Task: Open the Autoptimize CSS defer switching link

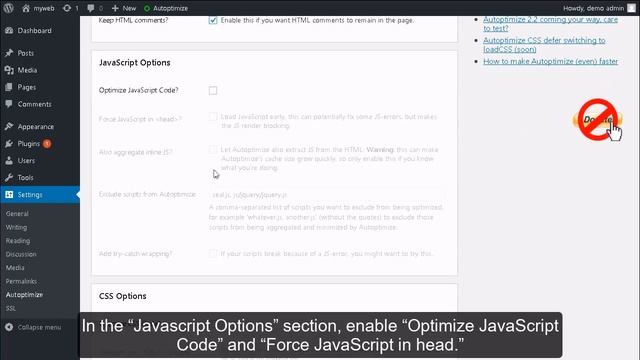Action: pos(544,44)
